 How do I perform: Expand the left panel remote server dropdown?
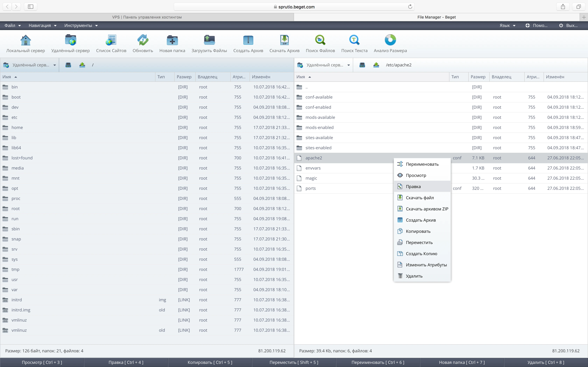pos(54,65)
